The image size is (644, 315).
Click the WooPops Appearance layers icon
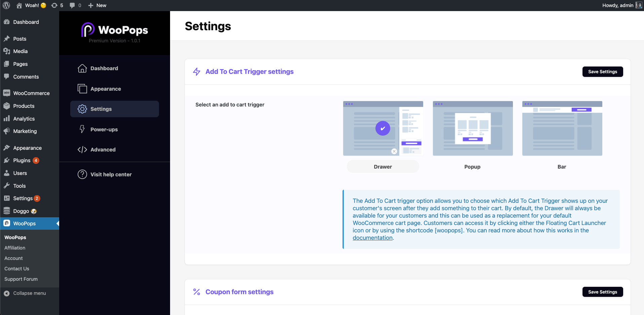point(82,89)
